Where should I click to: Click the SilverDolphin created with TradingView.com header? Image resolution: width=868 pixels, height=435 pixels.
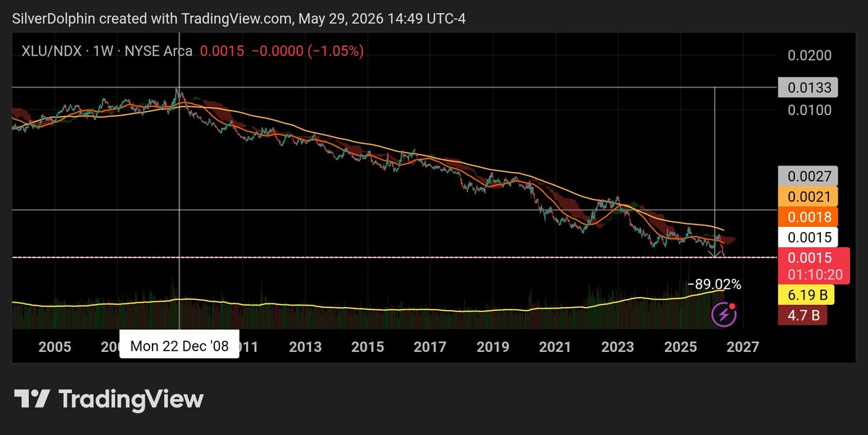[239, 19]
